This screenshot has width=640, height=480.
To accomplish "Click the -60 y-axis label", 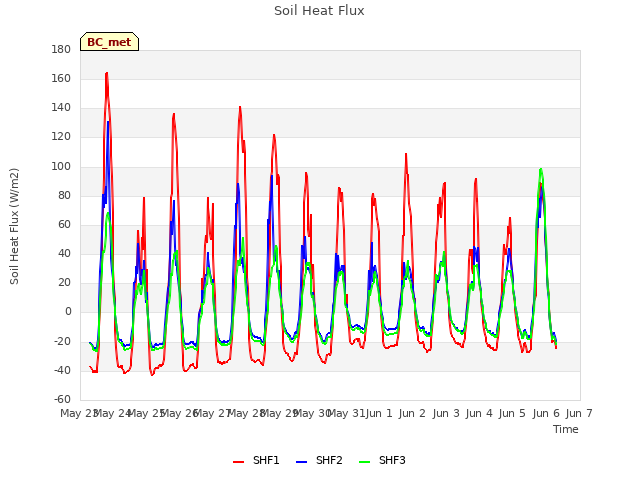I will coord(62,399).
